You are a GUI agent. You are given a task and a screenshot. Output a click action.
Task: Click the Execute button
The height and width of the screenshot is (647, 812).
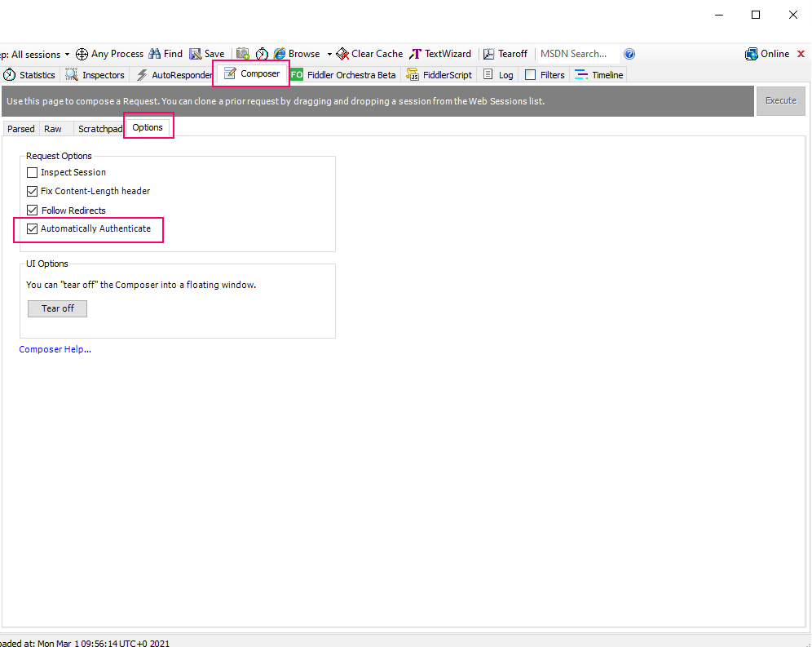click(x=781, y=100)
